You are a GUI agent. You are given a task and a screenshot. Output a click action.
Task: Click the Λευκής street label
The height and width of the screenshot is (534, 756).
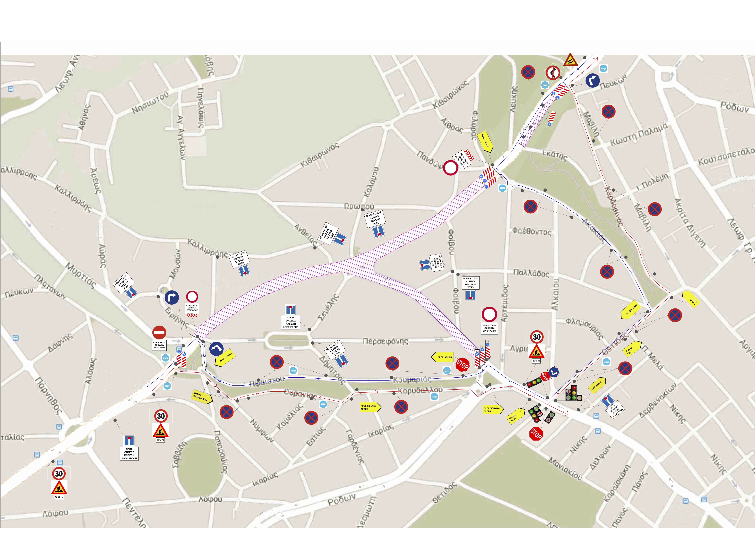[514, 99]
